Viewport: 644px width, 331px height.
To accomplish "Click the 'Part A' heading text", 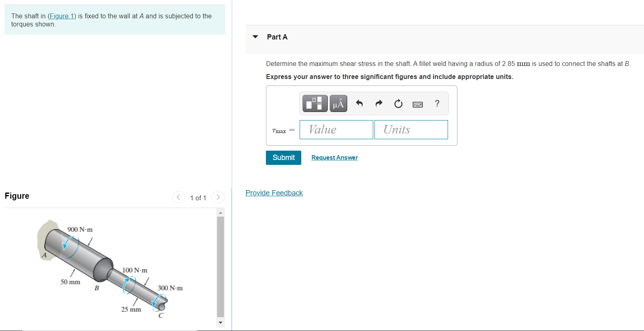I will coord(277,37).
